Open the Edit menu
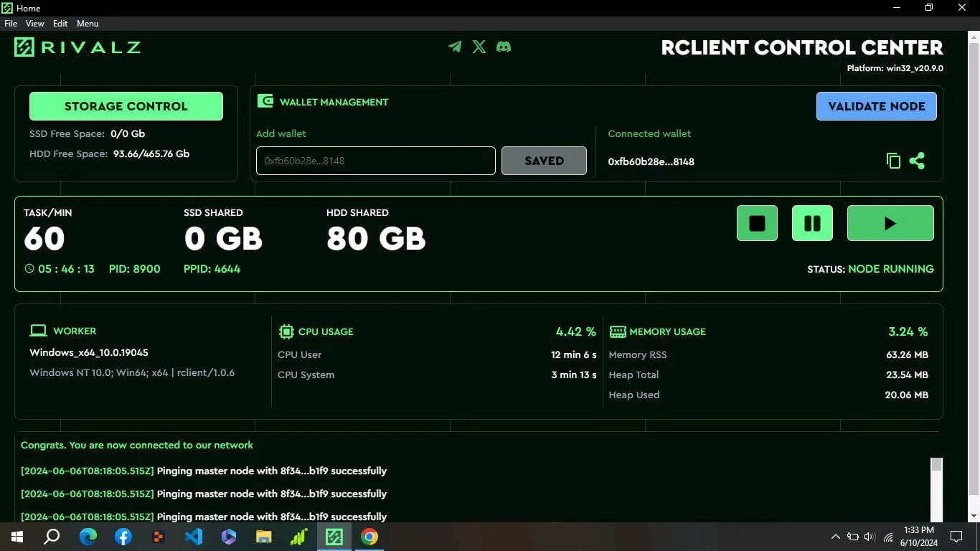The width and height of the screenshot is (980, 551). [x=60, y=24]
